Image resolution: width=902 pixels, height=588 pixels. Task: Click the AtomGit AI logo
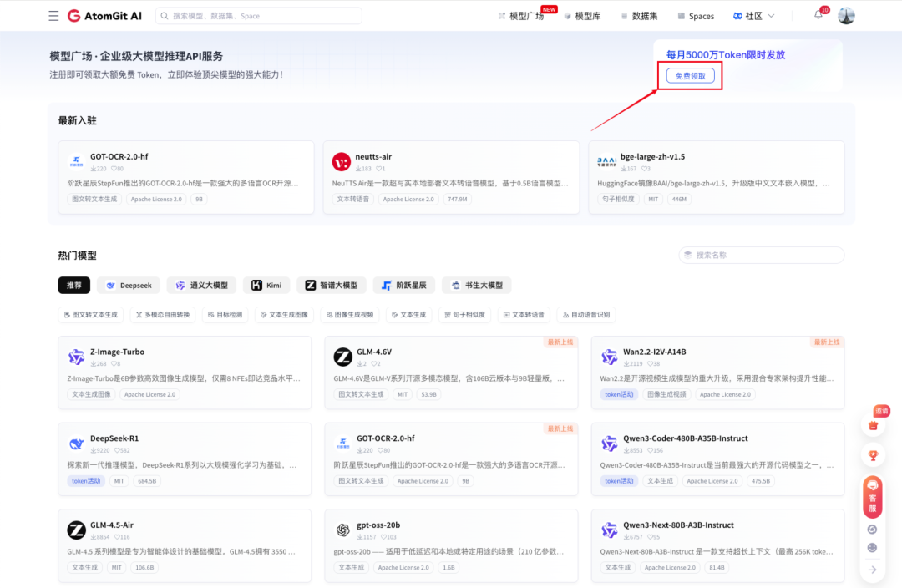(x=104, y=16)
